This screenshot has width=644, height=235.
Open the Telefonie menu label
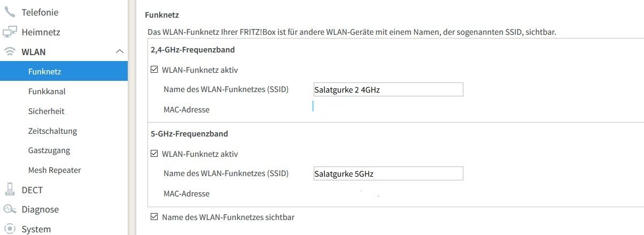coord(40,12)
